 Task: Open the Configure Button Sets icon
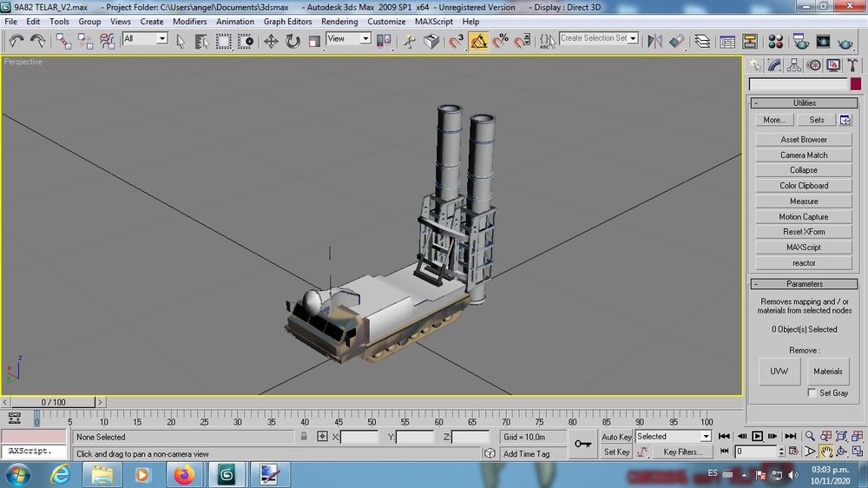(x=845, y=120)
